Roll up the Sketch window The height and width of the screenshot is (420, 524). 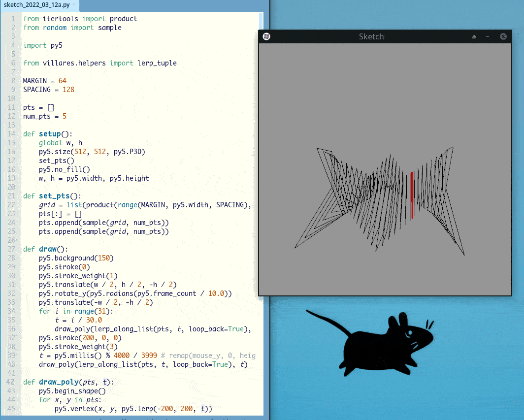tap(474, 36)
